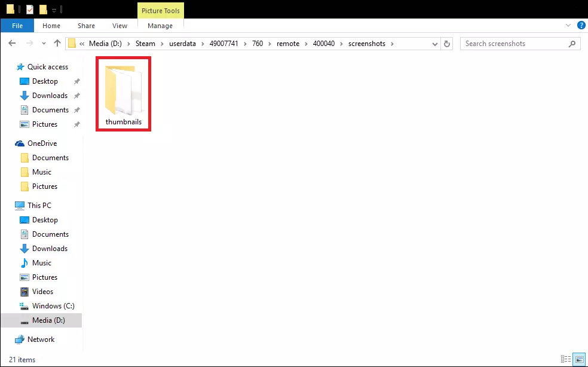Select the thumbnails folder
Screen dimensions: 588x367
[x=123, y=94]
